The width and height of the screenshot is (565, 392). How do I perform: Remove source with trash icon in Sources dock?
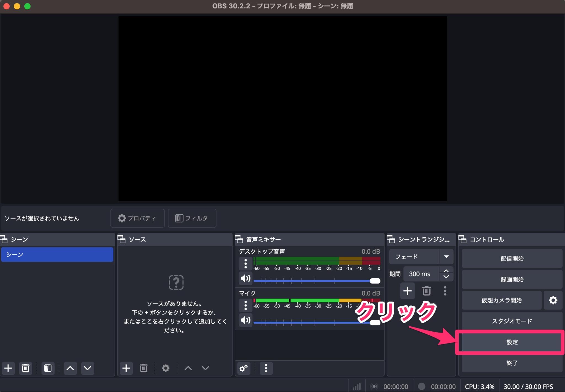coord(143,368)
